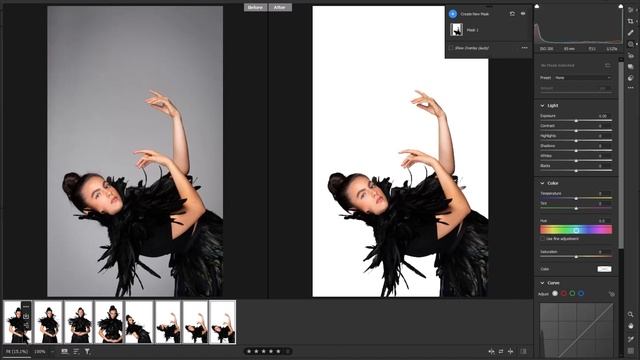This screenshot has width=640, height=360.
Task: Select the Zoom magnifier tool
Action: point(631,314)
